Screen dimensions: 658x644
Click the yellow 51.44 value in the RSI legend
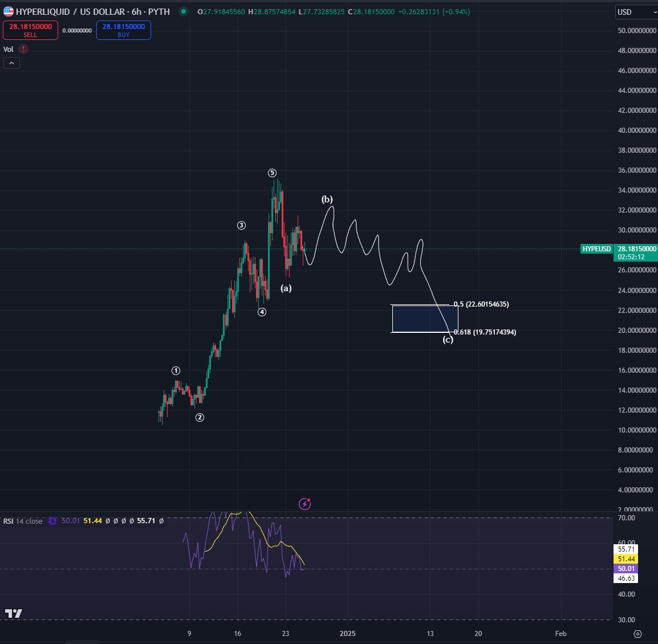(93, 521)
